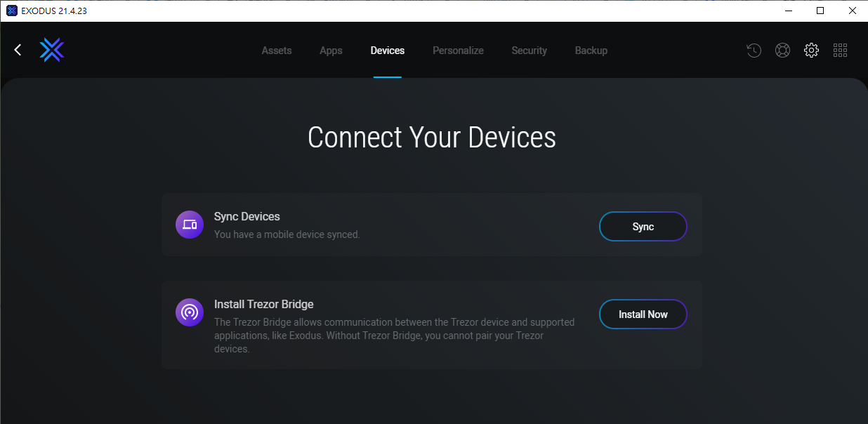The image size is (868, 424).
Task: Click the Install Now button
Action: click(643, 314)
